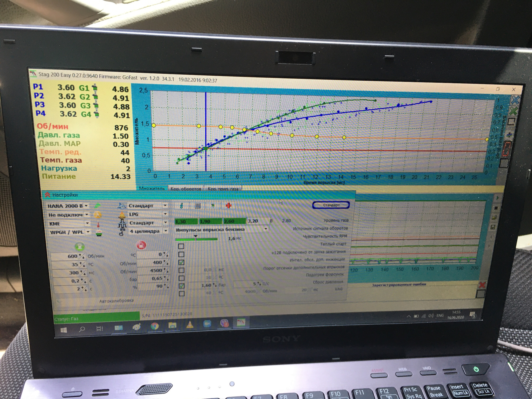The width and height of the screenshot is (532, 399).
Task: Switch to the Кор. темп. газа tab
Action: [223, 188]
